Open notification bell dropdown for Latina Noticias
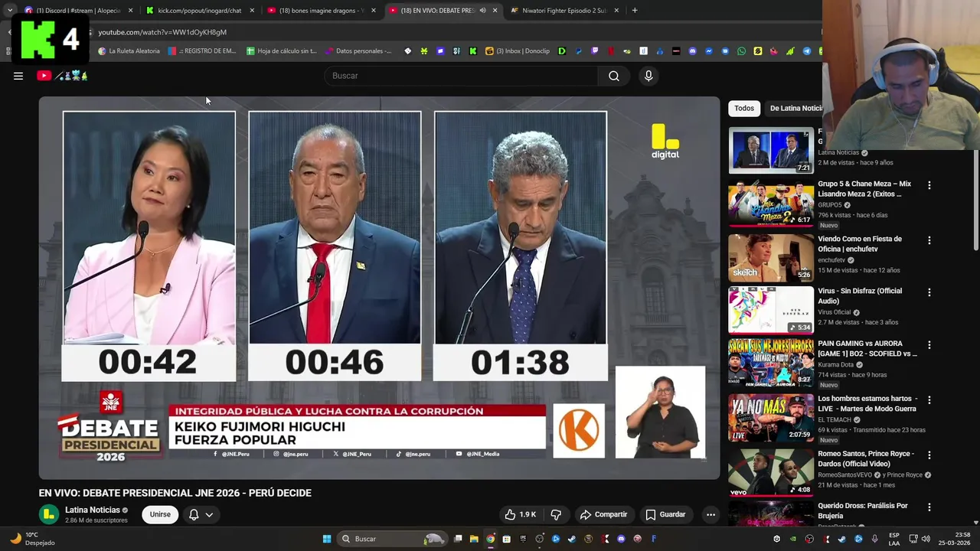 (201, 514)
